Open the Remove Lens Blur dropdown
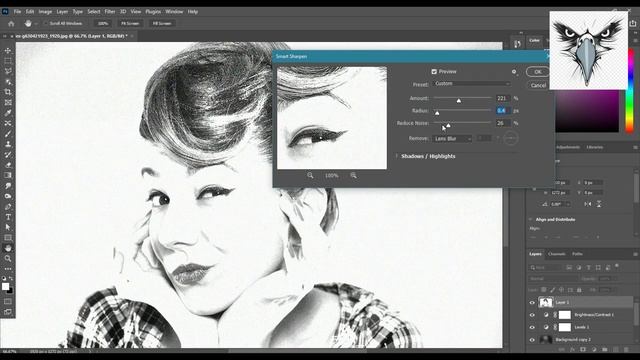The image size is (640, 360). pos(452,139)
